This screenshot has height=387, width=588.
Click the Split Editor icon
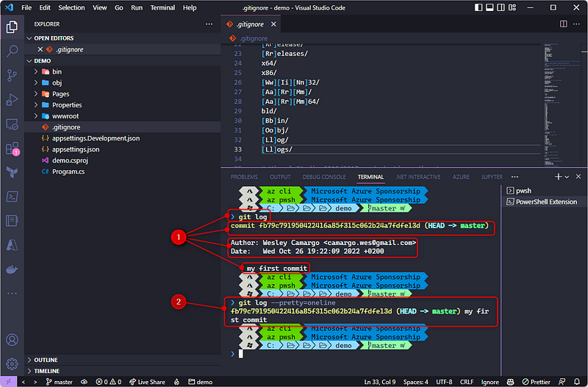coord(563,24)
